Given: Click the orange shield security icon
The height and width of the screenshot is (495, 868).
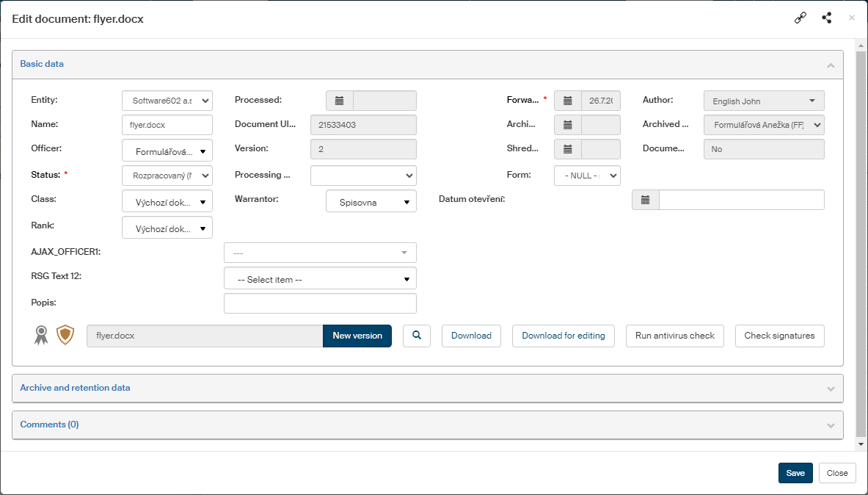Looking at the screenshot, I should (65, 336).
